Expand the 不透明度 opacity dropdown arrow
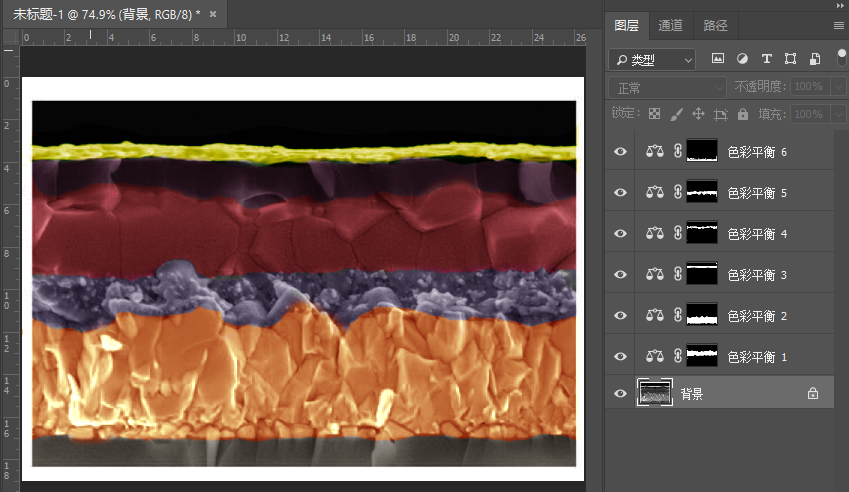 click(837, 87)
